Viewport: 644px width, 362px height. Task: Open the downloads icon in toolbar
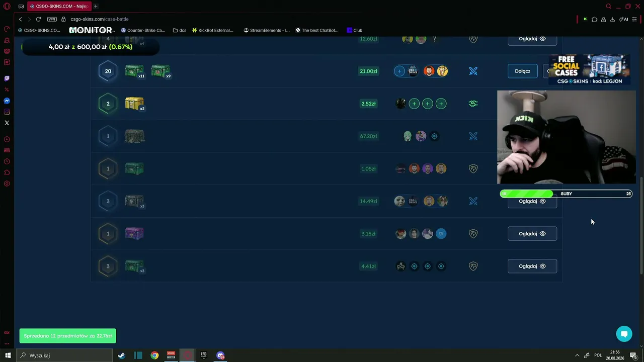pyautogui.click(x=612, y=19)
